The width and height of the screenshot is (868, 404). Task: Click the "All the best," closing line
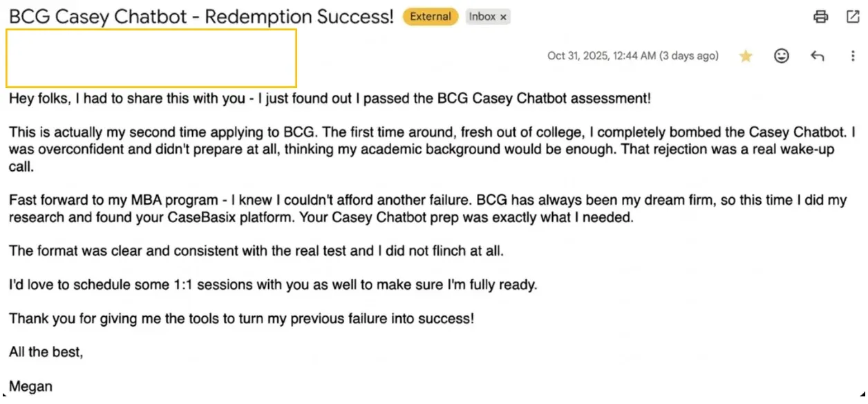point(46,352)
